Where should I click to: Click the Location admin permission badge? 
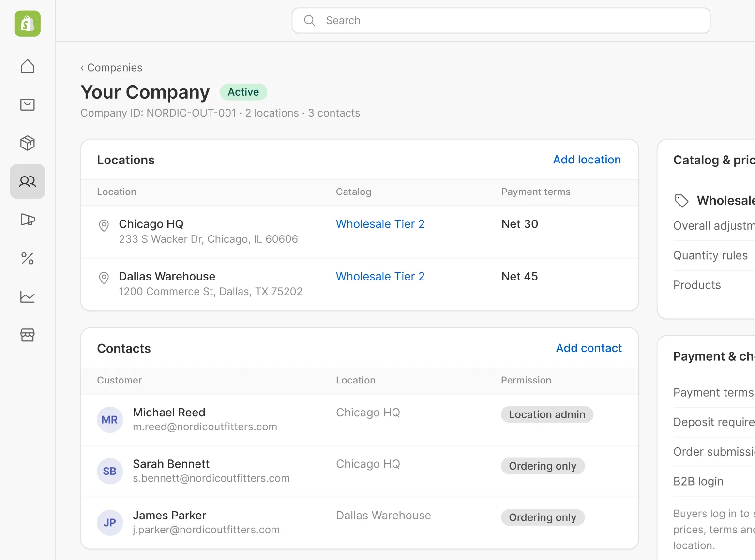547,414
